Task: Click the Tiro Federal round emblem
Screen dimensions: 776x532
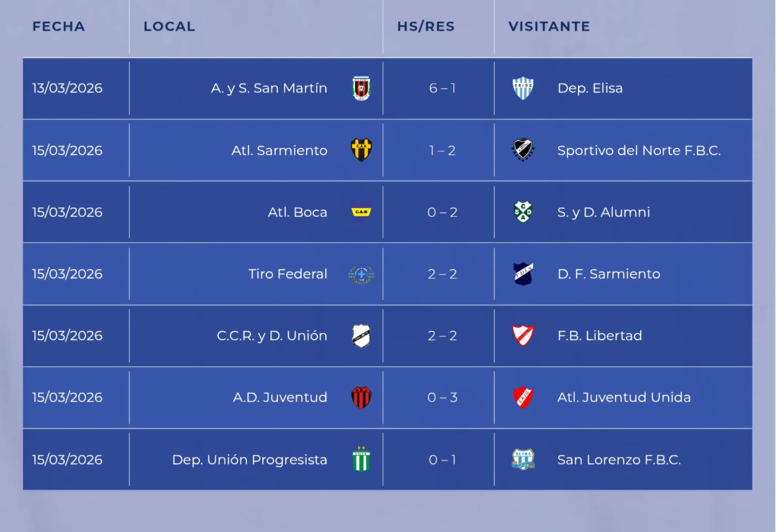Action: click(361, 274)
